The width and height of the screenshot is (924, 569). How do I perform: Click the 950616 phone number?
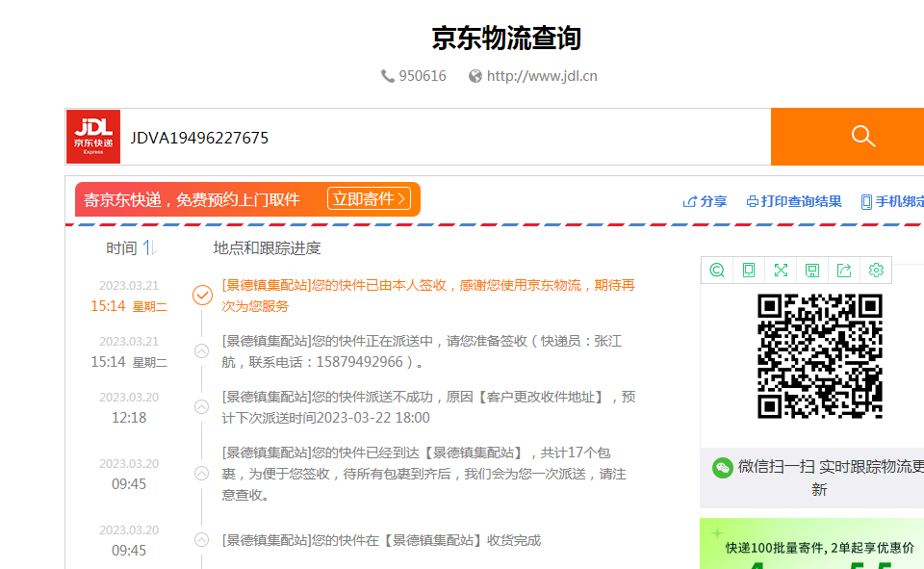422,76
